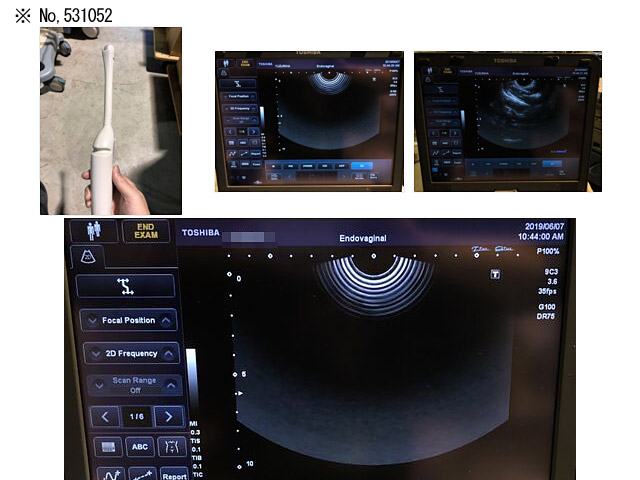This screenshot has width=640, height=480.
Task: Raise Focal Position with up chevron
Action: pos(166,320)
